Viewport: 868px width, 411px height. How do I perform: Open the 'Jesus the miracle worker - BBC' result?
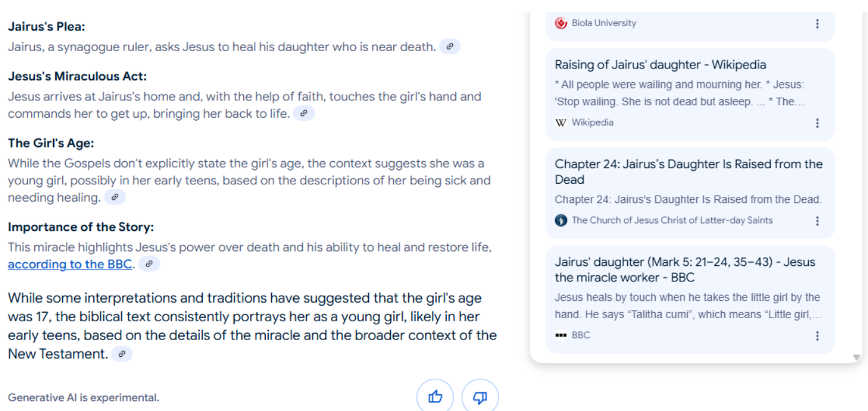coord(685,270)
